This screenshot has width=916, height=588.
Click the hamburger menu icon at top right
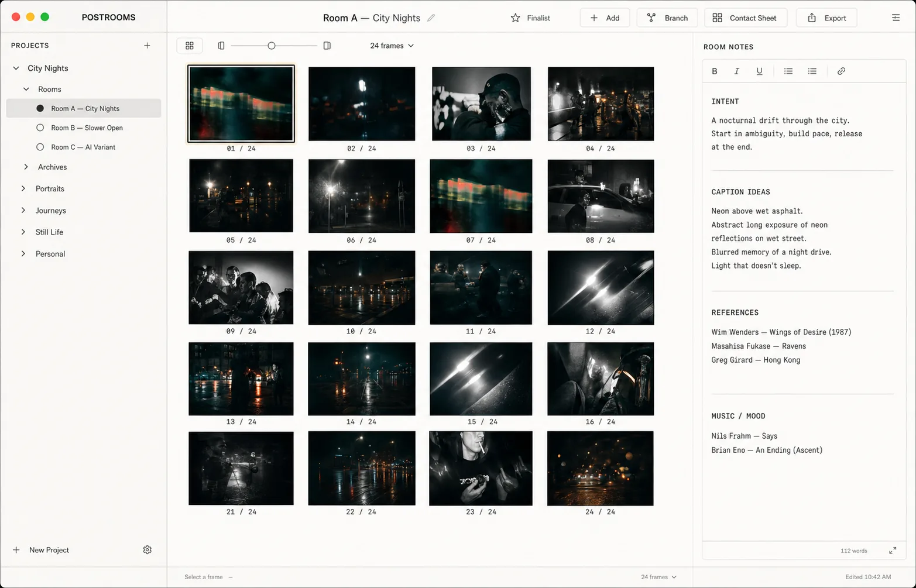click(x=896, y=18)
